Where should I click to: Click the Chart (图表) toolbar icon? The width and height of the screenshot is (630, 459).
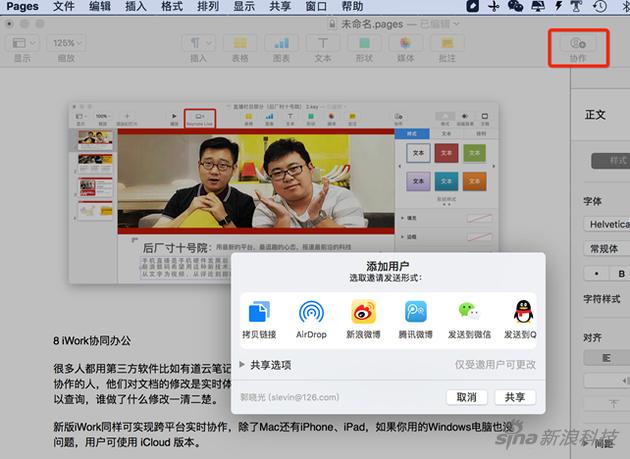click(x=281, y=43)
